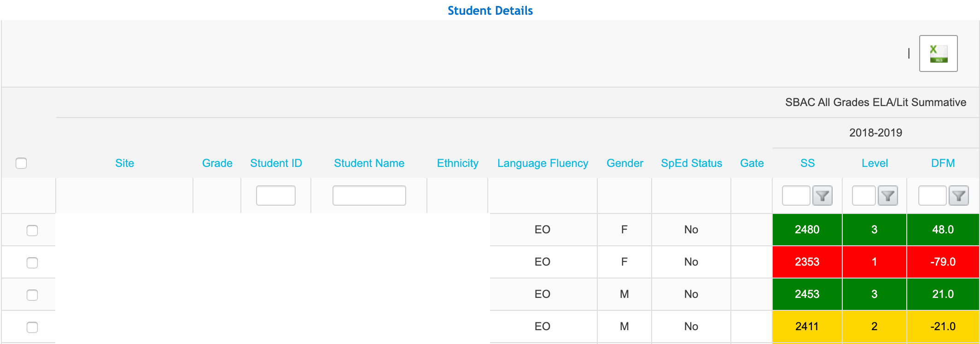
Task: Click the SS filter input box
Action: tap(796, 196)
